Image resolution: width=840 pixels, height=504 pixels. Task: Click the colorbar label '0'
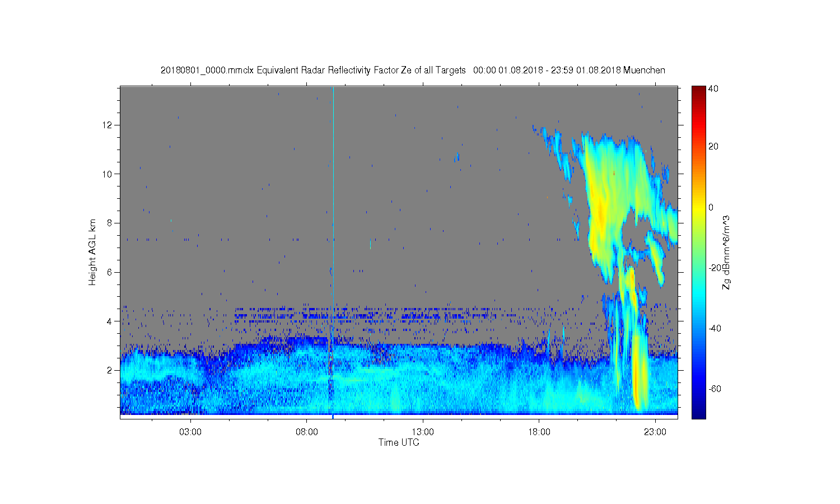(711, 207)
